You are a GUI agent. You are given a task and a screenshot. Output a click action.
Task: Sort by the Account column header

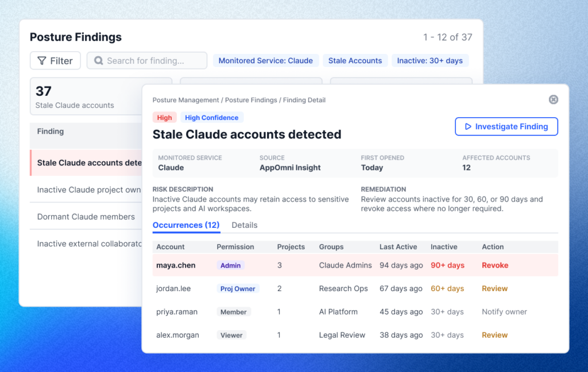(x=170, y=247)
